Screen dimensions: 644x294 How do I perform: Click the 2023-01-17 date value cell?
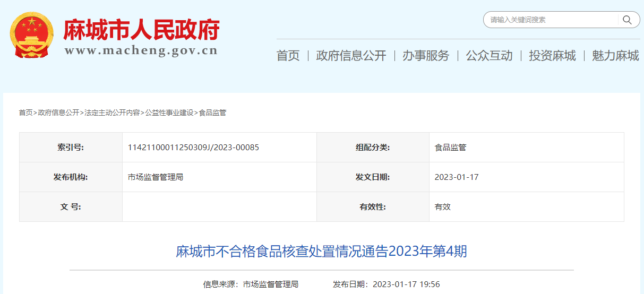pos(526,177)
